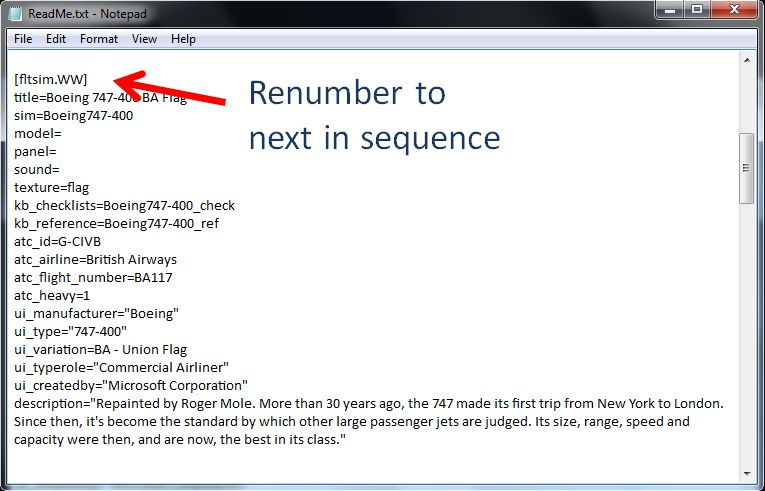Close the ReadMe.txt Notepad window
The image size is (765, 491).
734,9
